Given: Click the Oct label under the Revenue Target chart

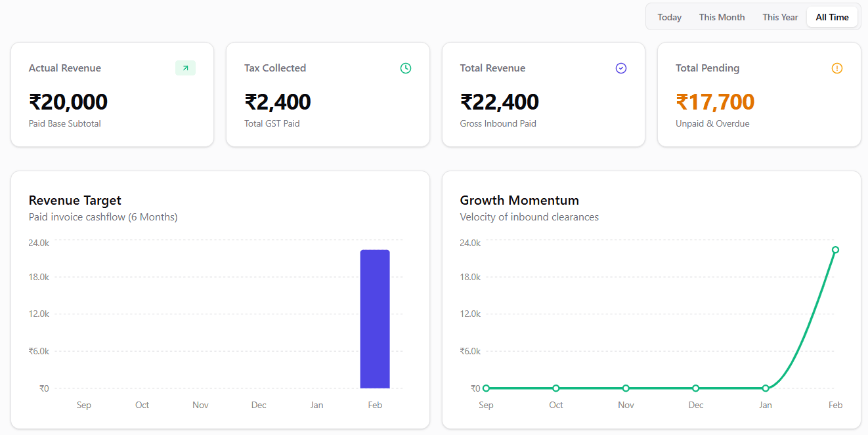Looking at the screenshot, I should [x=142, y=405].
